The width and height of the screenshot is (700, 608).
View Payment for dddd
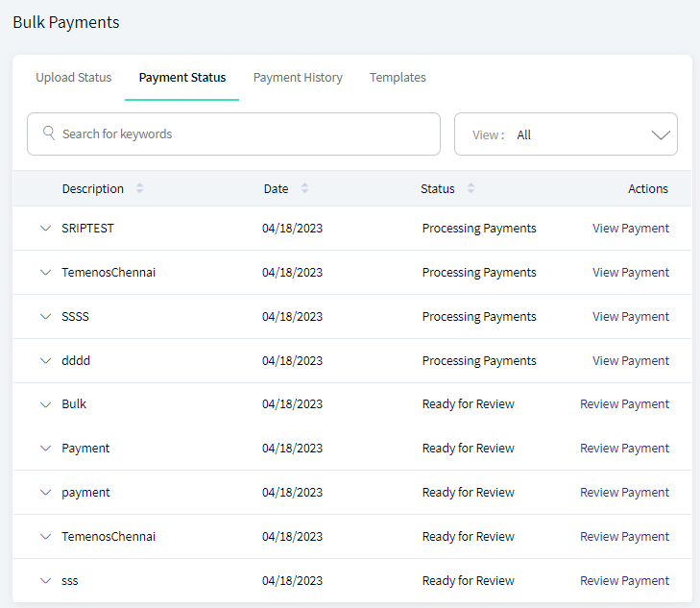pyautogui.click(x=630, y=360)
